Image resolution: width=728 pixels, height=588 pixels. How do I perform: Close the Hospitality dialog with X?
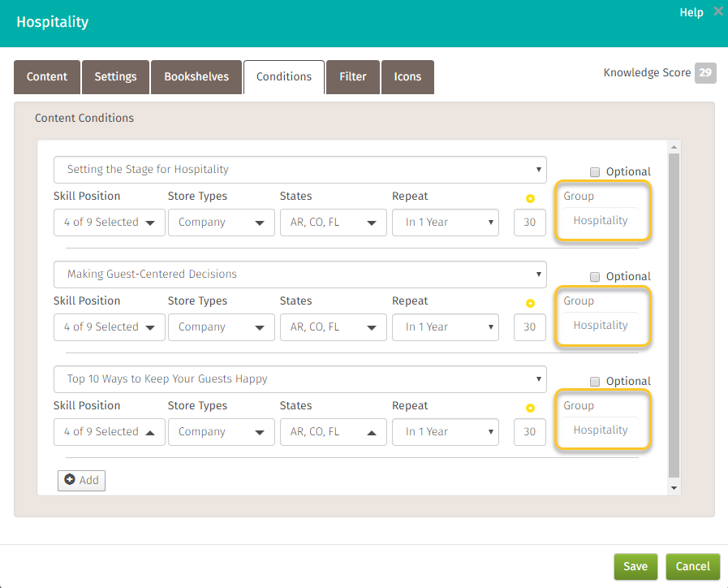click(718, 11)
